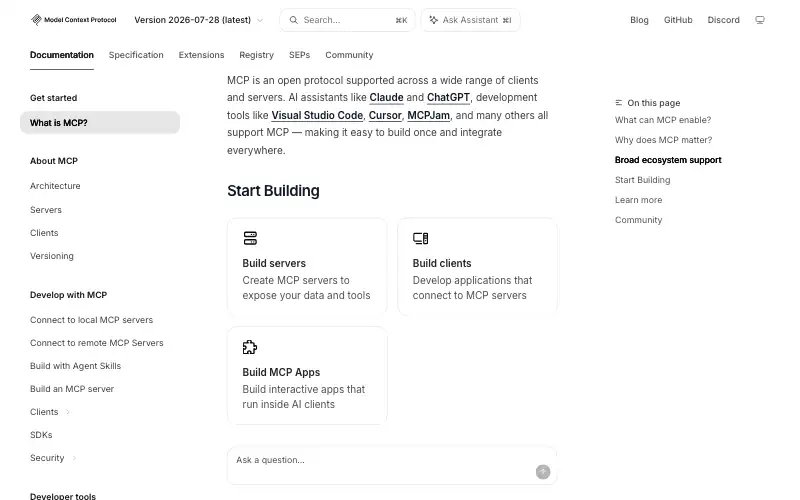Jump to Why does MCP matter? section
Screen dimensions: 800x500
tap(663, 140)
